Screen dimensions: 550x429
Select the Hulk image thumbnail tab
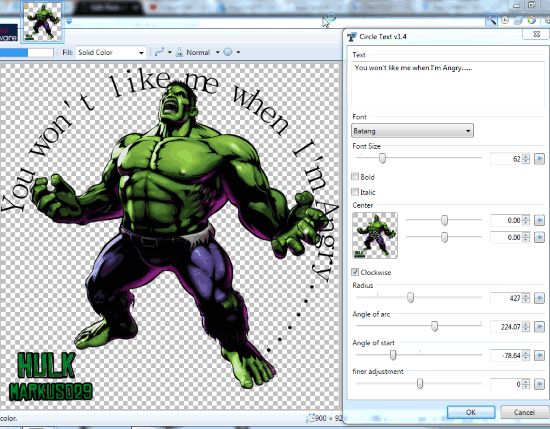(x=42, y=21)
